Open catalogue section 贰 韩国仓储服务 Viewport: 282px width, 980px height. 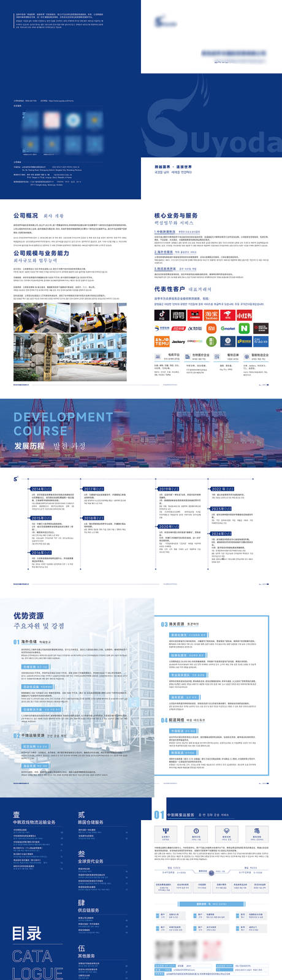pos(91,818)
